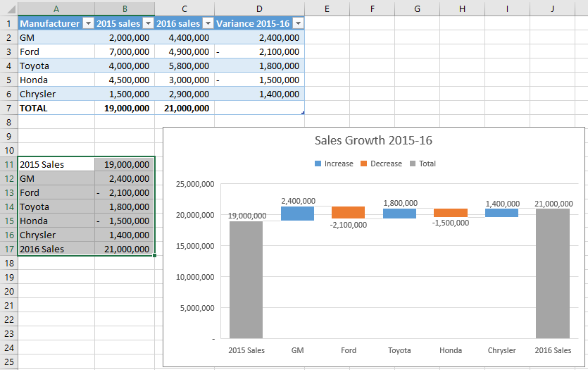Screen dimensions: 588x370
Task: Click the TOTAL label cell
Action: [x=56, y=108]
